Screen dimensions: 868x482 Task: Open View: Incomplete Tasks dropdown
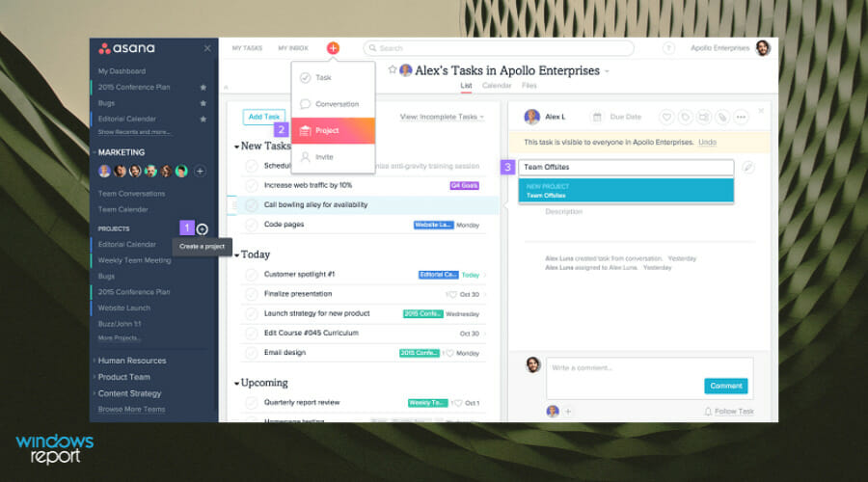pos(442,117)
